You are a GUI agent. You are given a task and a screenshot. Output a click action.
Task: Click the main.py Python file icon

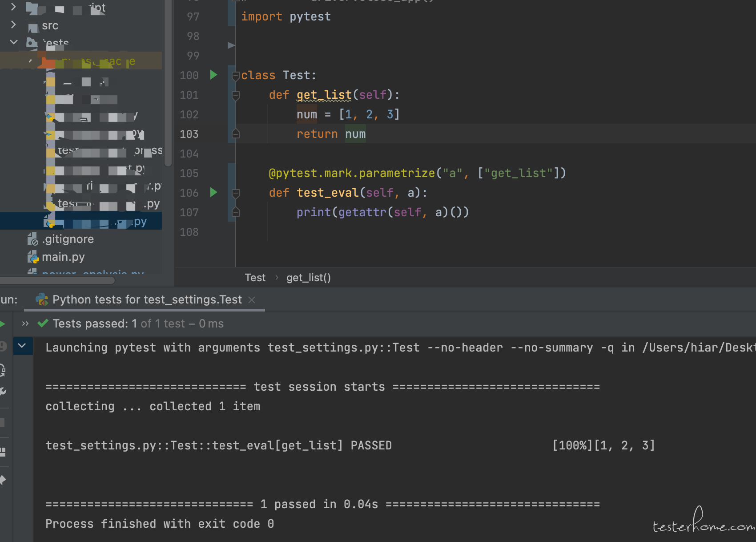[33, 257]
